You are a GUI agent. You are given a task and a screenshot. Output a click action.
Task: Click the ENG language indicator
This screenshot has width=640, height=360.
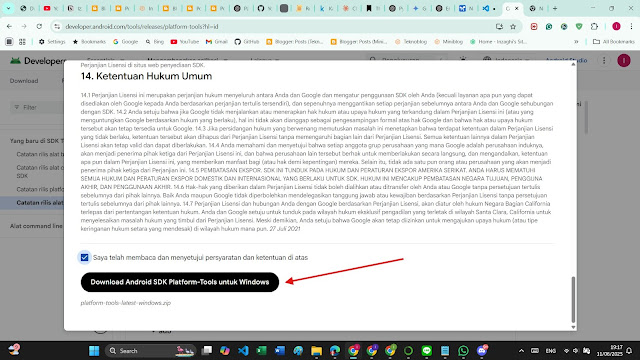coord(551,351)
